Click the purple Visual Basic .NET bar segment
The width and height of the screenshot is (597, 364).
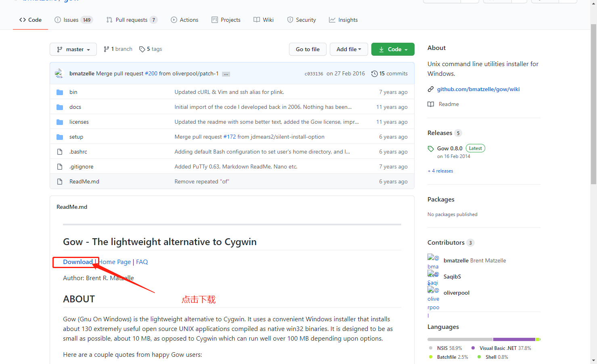click(514, 339)
